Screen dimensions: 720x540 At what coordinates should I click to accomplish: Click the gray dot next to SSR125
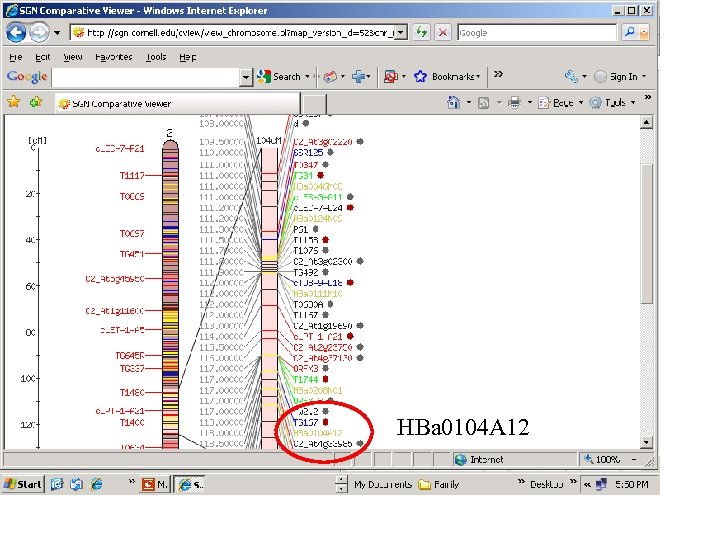[x=330, y=152]
